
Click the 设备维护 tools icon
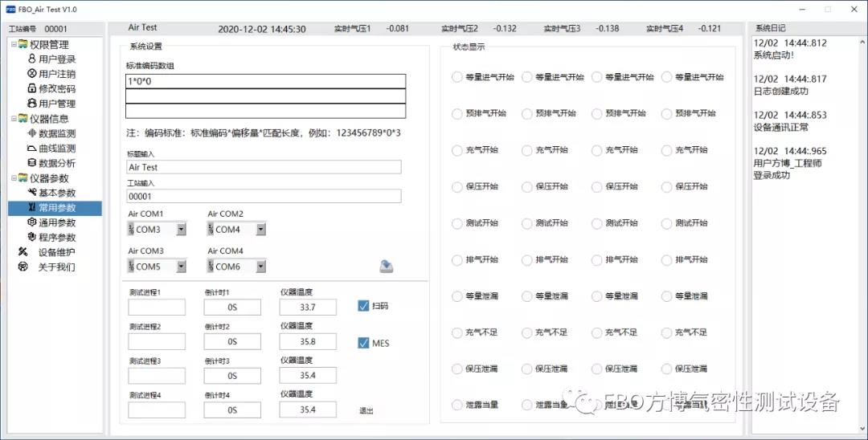(x=23, y=252)
